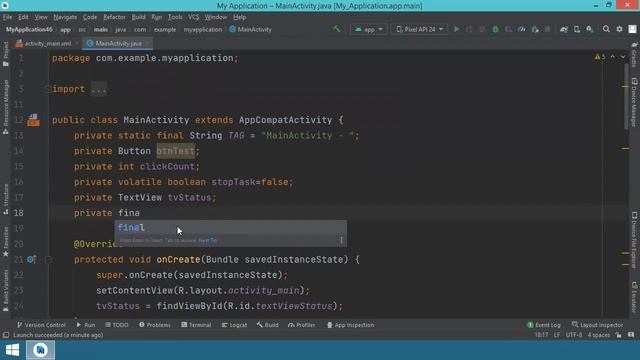Close the activity_main.xml tab

[x=76, y=43]
